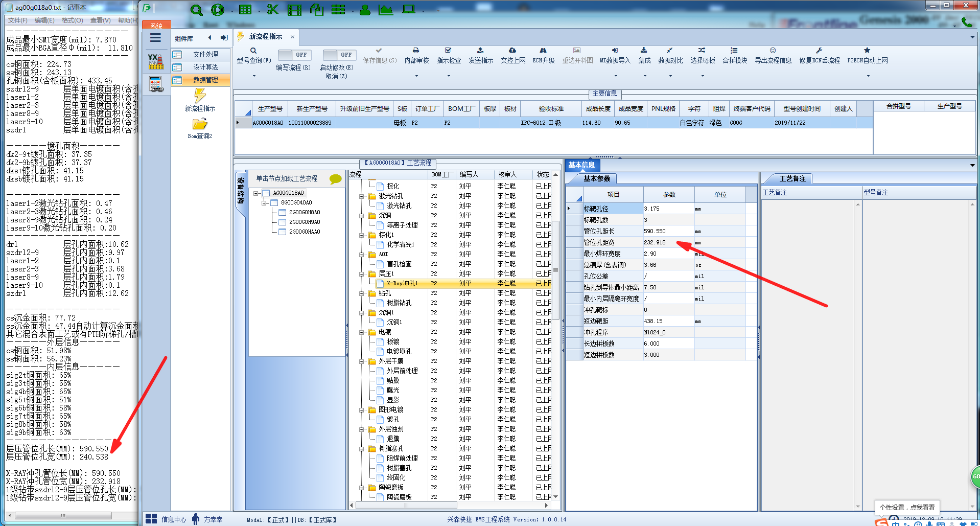Click the green film strip icon
This screenshot has width=980, height=526.
pos(295,10)
